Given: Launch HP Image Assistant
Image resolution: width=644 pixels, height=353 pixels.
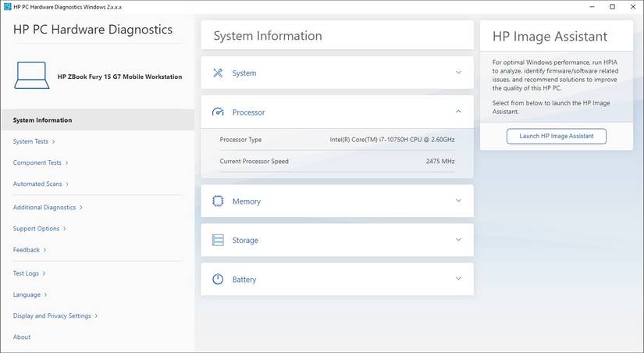Looking at the screenshot, I should point(556,136).
